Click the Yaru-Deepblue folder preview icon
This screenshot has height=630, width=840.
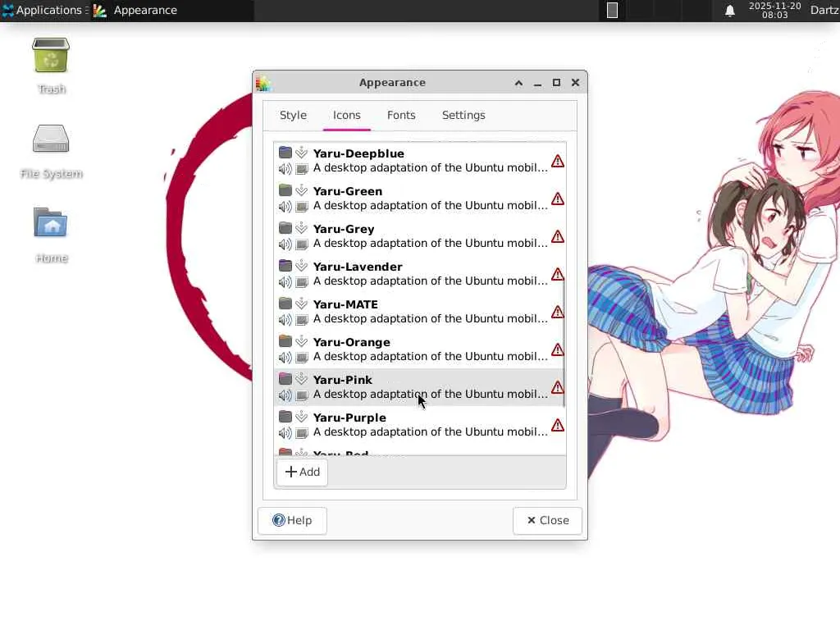285,153
